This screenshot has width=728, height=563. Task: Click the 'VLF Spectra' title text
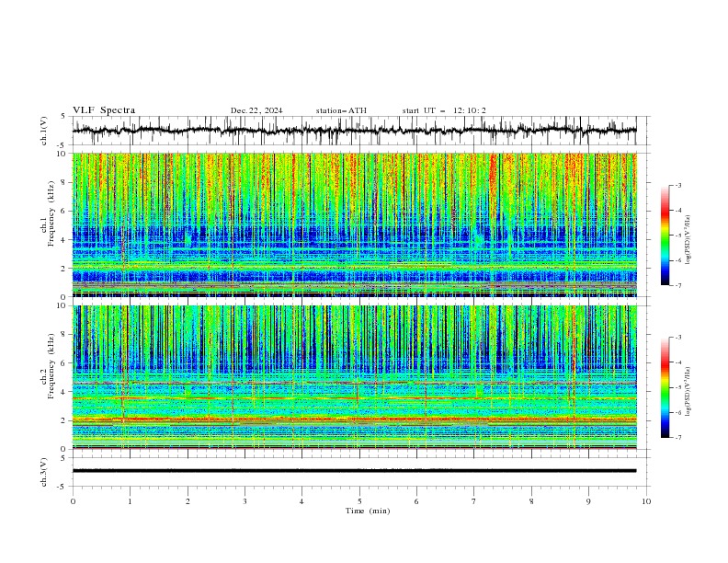(x=104, y=110)
